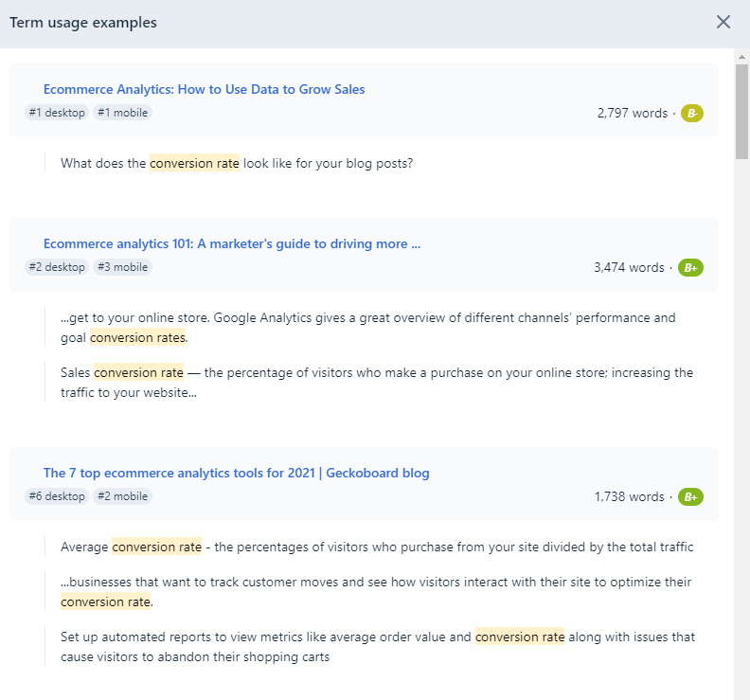Image resolution: width=750 pixels, height=700 pixels.
Task: Click highlighted 'conversion rate' in blog posts quote
Action: [194, 164]
